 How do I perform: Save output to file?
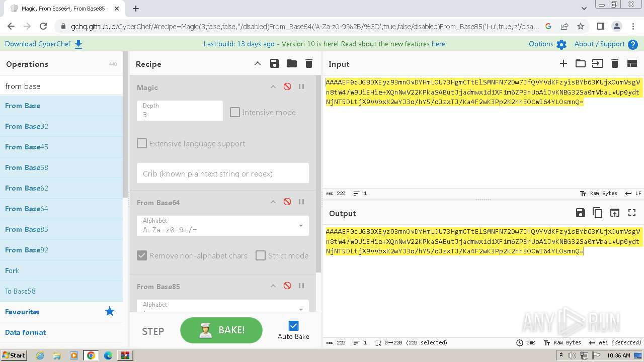(580, 213)
